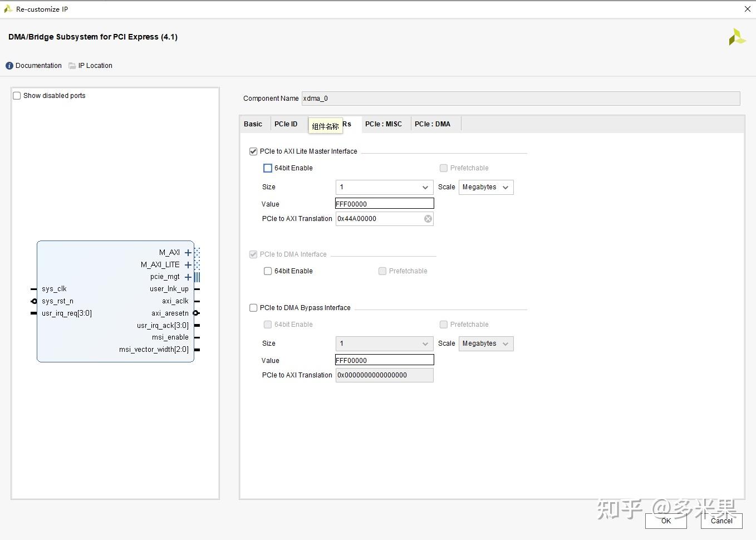The height and width of the screenshot is (540, 756).
Task: Click the Cancel button
Action: pos(721,521)
